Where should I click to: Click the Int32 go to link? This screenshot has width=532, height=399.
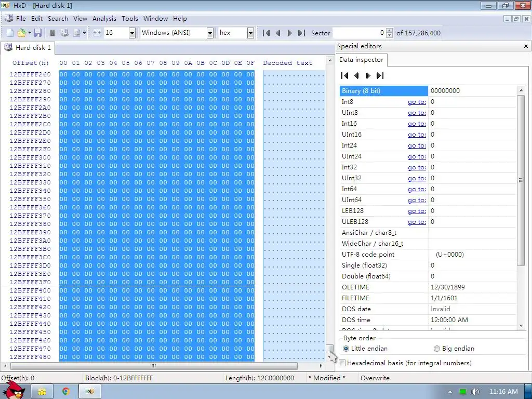417,167
